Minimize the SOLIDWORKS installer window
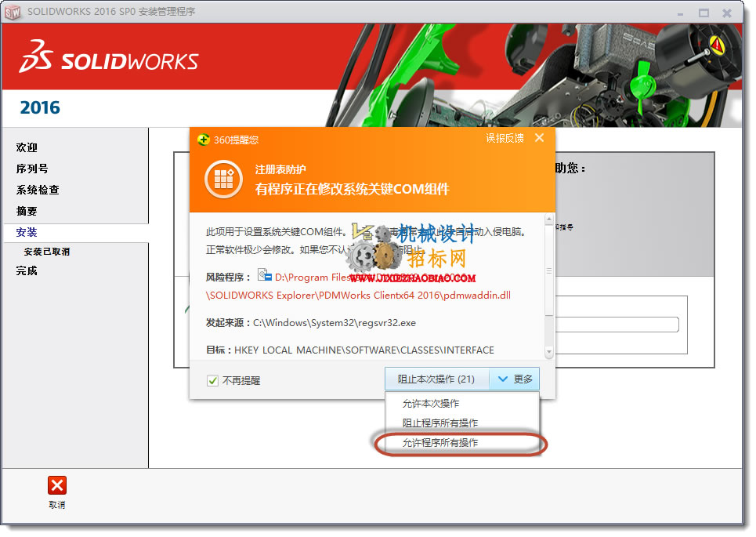The height and width of the screenshot is (537, 756). 680,13
